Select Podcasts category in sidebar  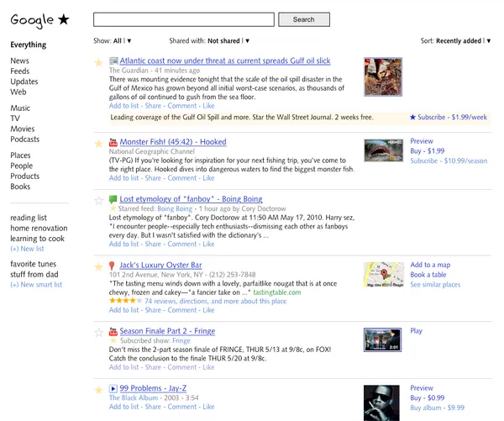[24, 139]
